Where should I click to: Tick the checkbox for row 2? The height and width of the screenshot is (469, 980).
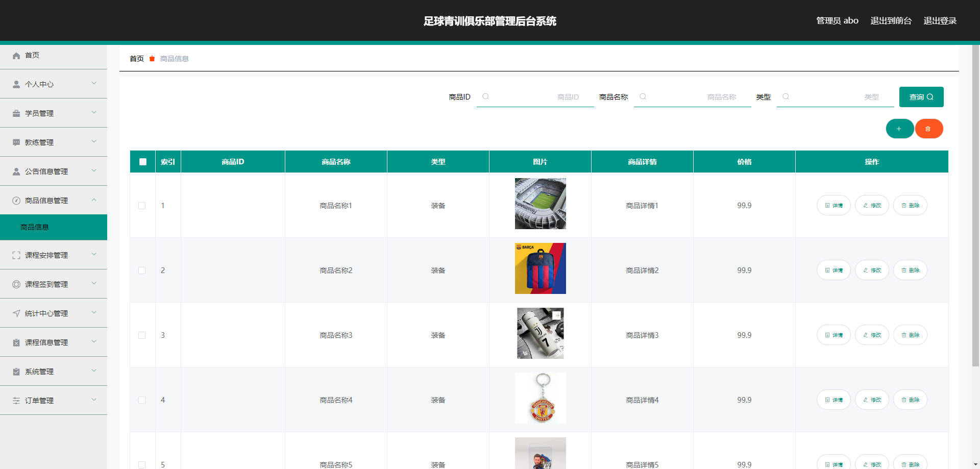pos(142,270)
